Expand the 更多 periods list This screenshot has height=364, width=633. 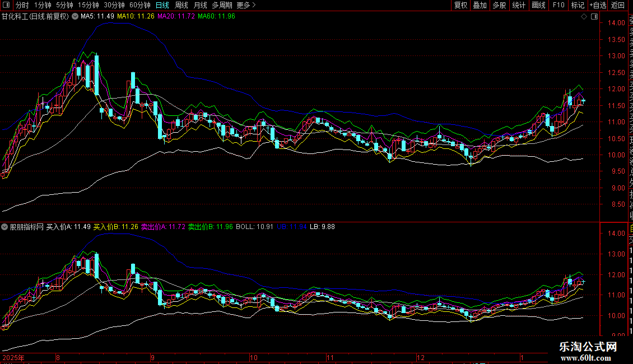(x=246, y=5)
